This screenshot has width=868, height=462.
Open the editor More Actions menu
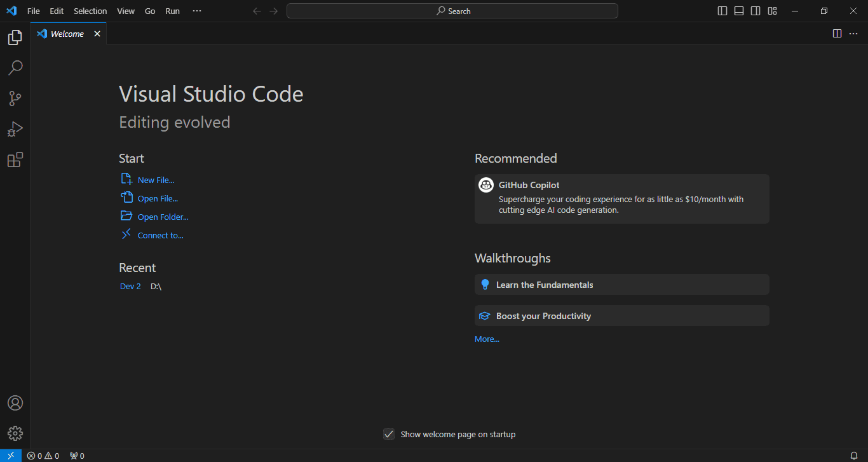pos(853,33)
